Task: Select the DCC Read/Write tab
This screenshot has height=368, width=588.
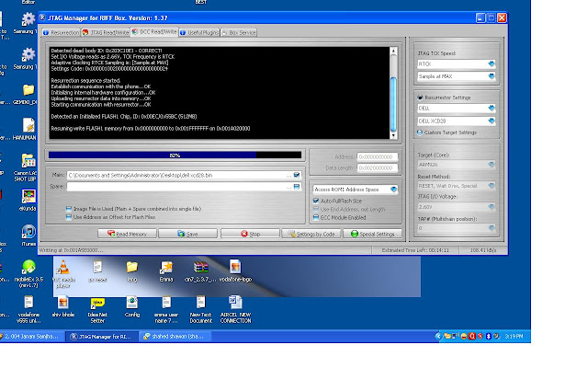Action: pos(154,32)
